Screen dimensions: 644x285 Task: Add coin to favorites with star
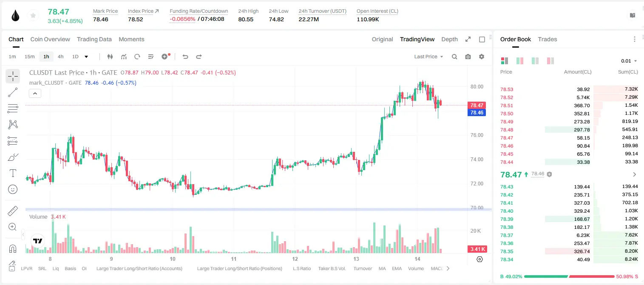[32, 16]
